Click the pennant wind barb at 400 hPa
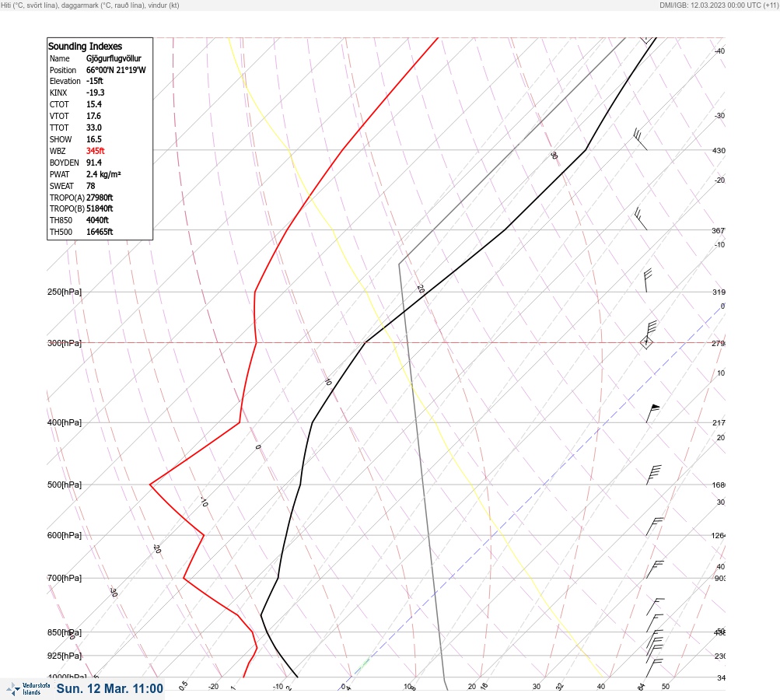This screenshot has width=780, height=700. tap(652, 414)
